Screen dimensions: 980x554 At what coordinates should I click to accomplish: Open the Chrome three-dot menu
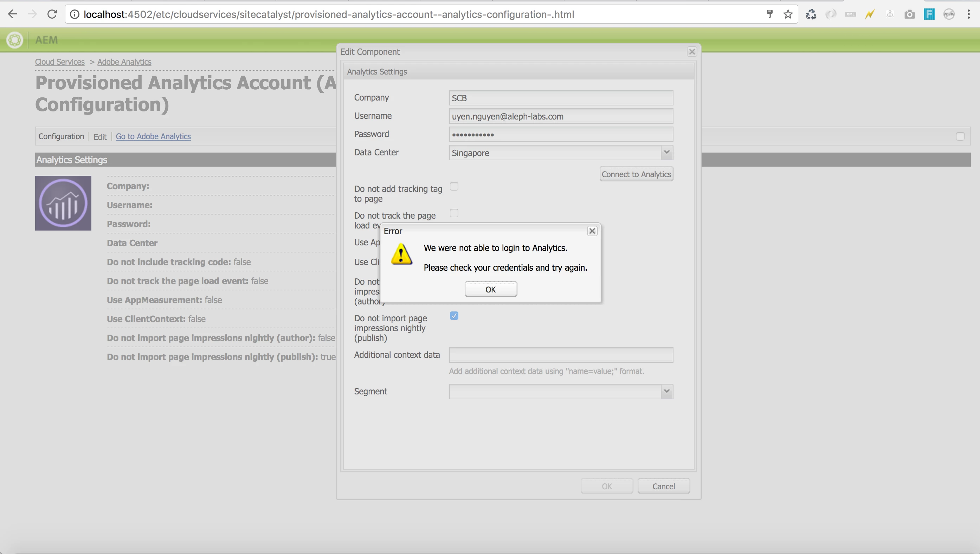(x=968, y=14)
